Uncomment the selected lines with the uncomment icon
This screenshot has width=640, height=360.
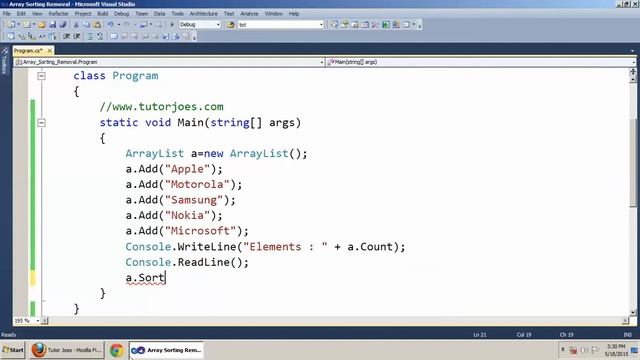(x=100, y=36)
